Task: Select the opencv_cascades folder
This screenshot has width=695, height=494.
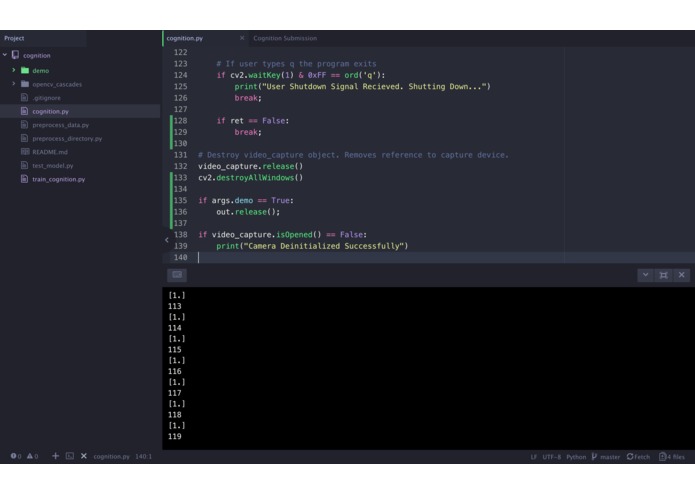Action: pyautogui.click(x=57, y=84)
